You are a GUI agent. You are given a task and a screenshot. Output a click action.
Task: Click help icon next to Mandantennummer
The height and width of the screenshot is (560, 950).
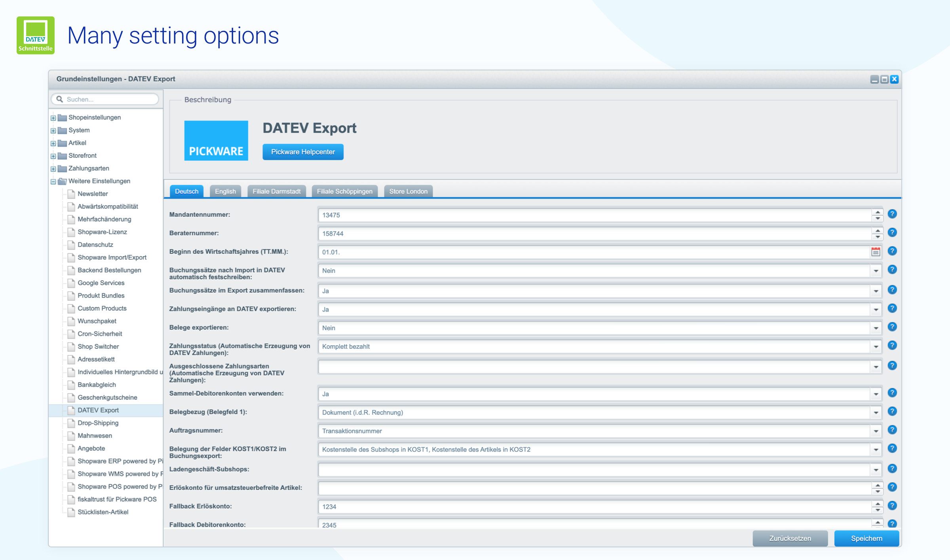point(892,214)
